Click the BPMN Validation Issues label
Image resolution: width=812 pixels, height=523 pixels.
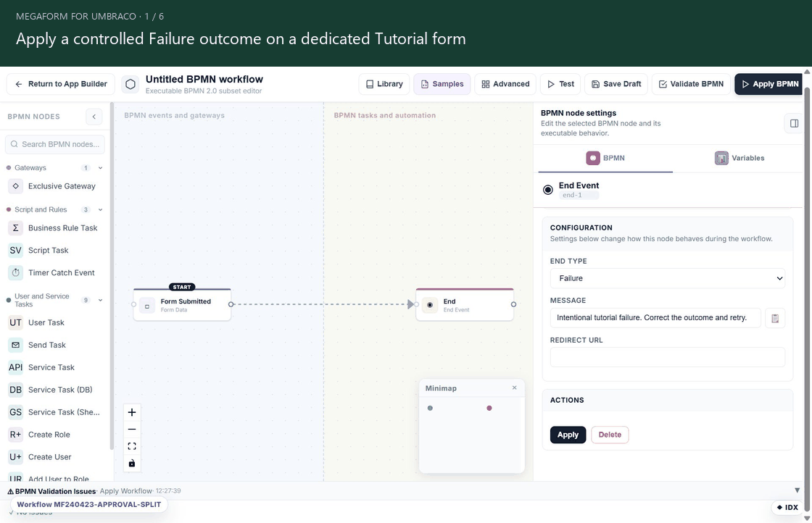point(55,491)
